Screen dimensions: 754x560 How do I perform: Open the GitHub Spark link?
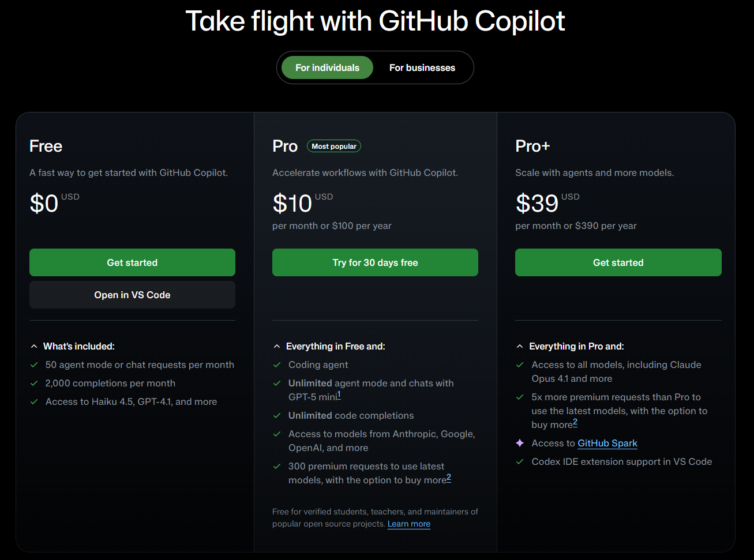[607, 443]
